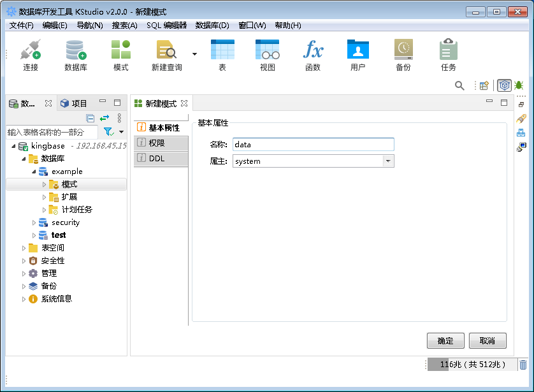
Task: Click the 用户 (Users) toolbar icon
Action: pyautogui.click(x=357, y=54)
